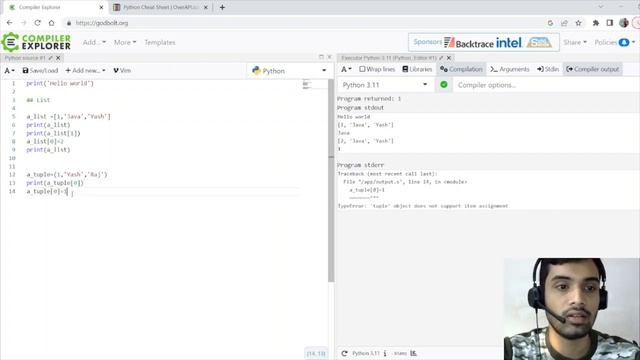The image size is (640, 360).
Task: Reload the godbolt.org page
Action: coord(38,23)
